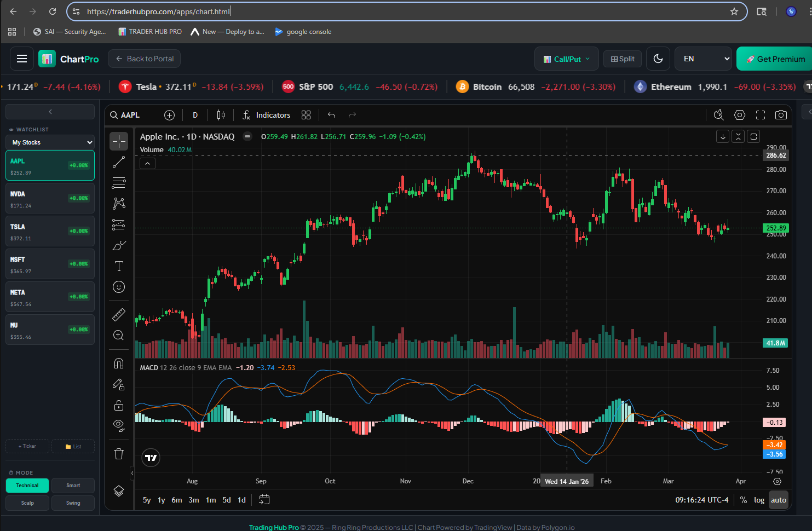Open chart settings via the hexagon gear
Screen dimensions: 812x531
click(x=740, y=115)
